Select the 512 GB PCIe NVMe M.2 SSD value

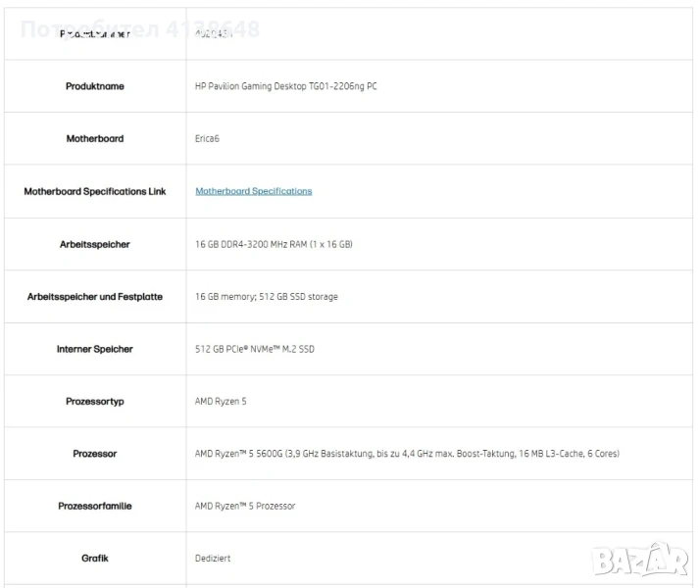point(255,349)
